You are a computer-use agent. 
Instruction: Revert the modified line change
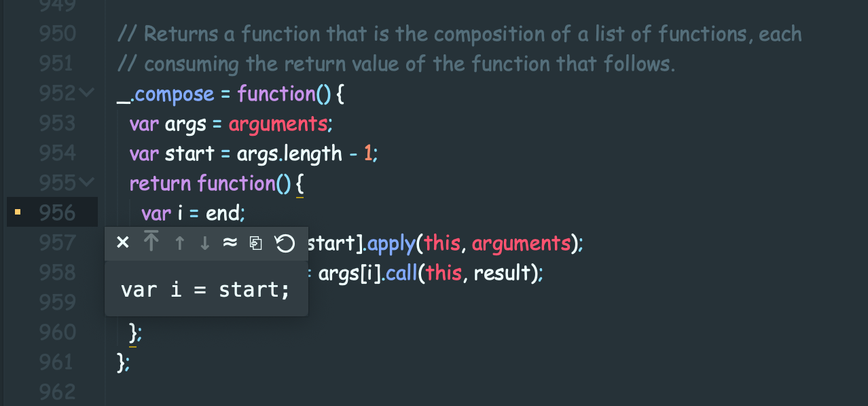285,243
